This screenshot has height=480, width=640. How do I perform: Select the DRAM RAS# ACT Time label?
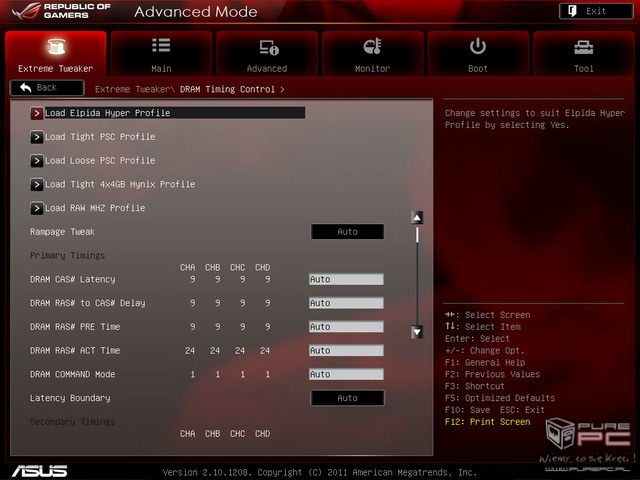tap(75, 351)
